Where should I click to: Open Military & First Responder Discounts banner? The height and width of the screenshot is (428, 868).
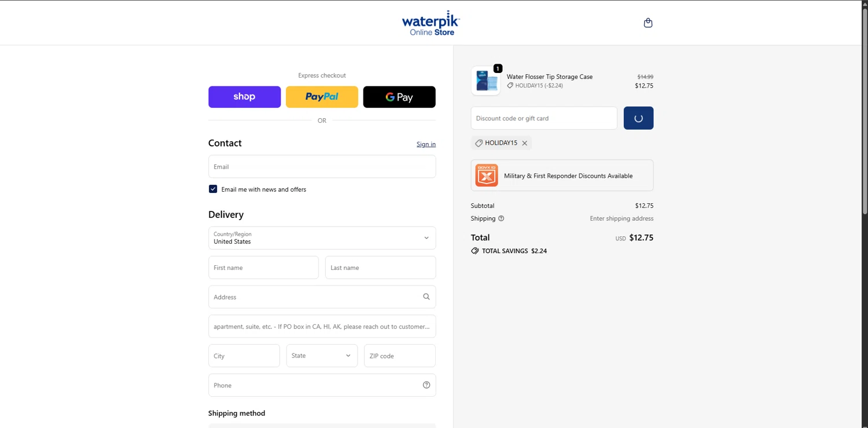point(562,175)
